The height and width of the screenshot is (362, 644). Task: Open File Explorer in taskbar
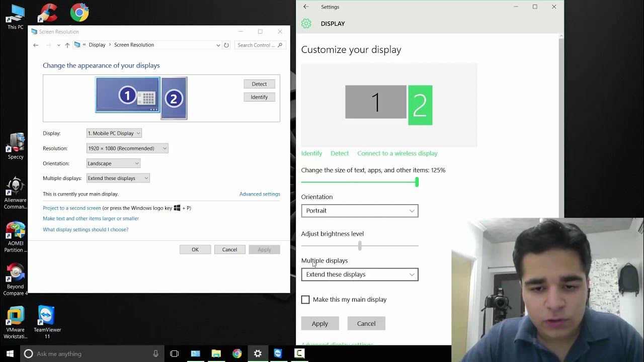(216, 353)
